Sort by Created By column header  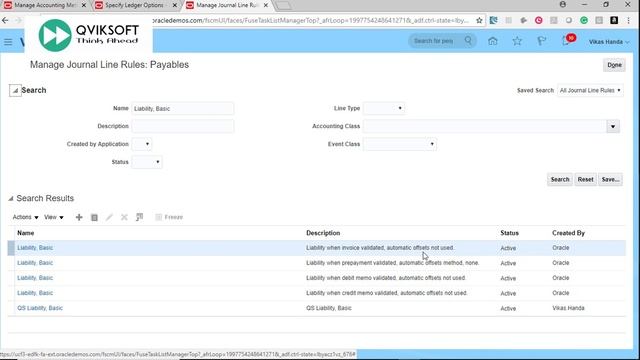click(x=568, y=233)
